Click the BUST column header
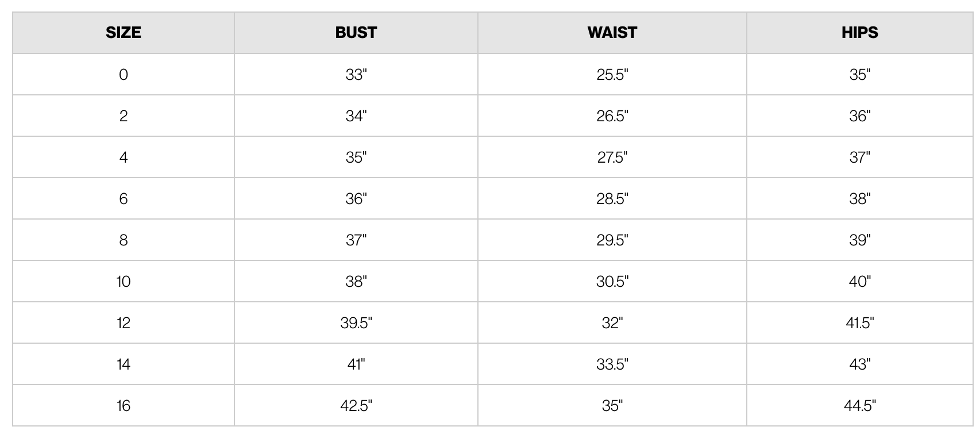 356,33
